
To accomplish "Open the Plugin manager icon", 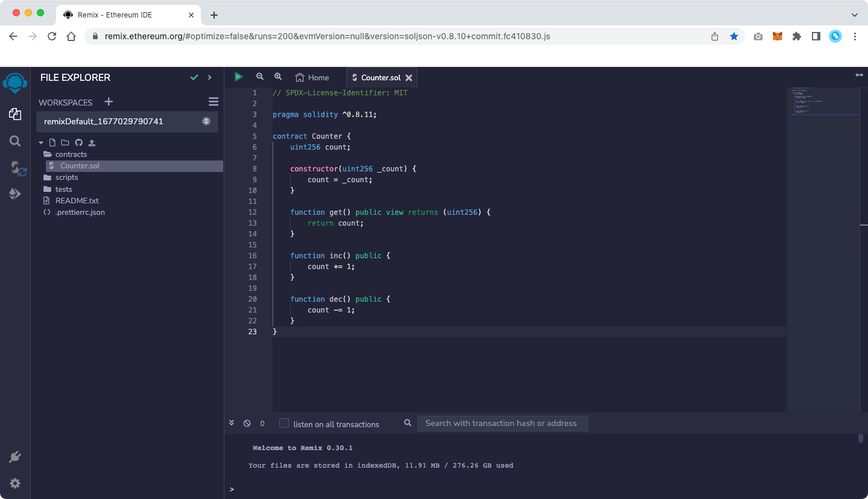I will pos(16,457).
